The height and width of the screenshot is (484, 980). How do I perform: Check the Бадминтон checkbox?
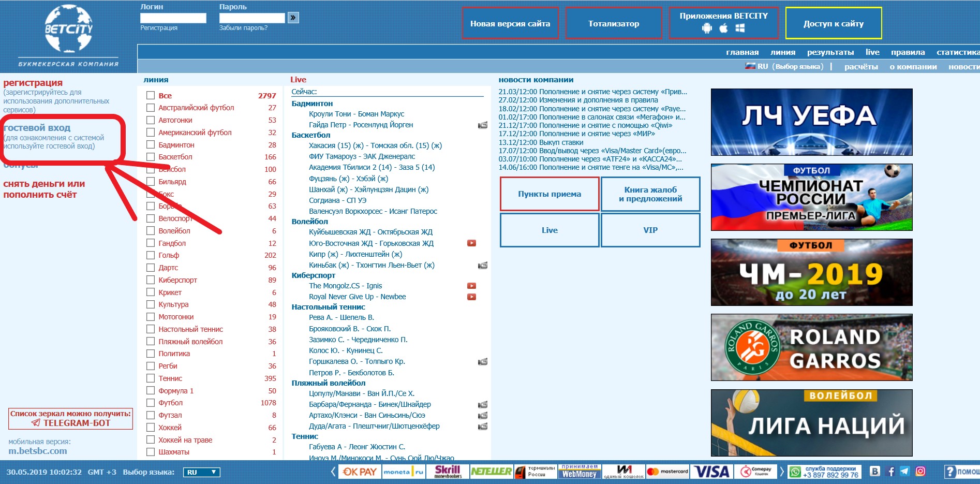[x=151, y=145]
